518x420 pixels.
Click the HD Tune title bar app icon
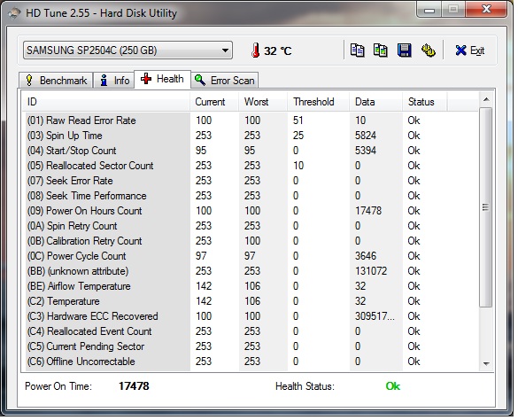coord(14,13)
